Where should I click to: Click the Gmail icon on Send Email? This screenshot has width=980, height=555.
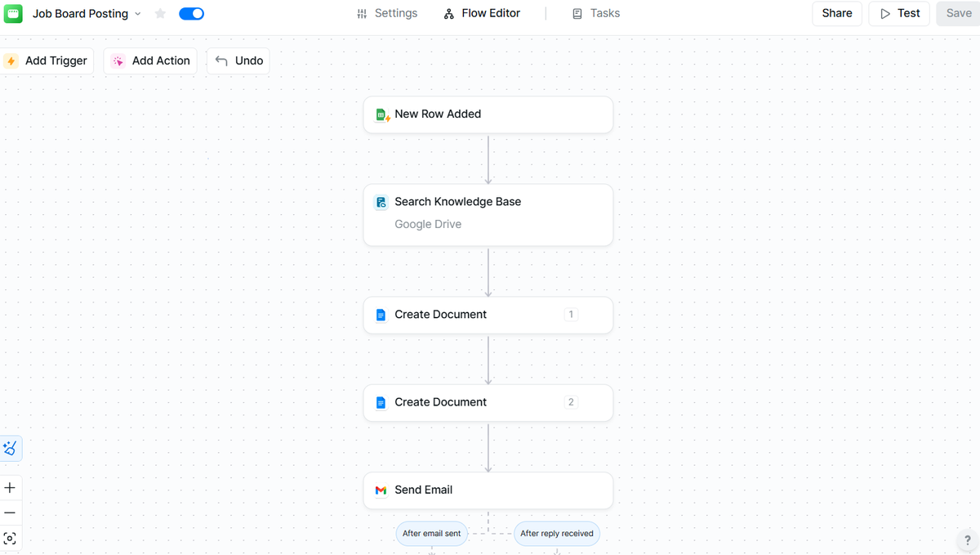click(381, 490)
